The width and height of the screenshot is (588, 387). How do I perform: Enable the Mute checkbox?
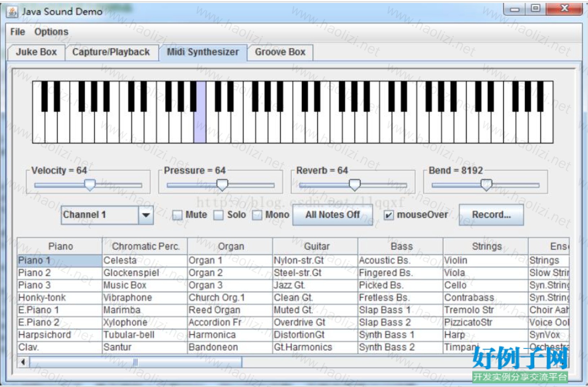pyautogui.click(x=177, y=215)
